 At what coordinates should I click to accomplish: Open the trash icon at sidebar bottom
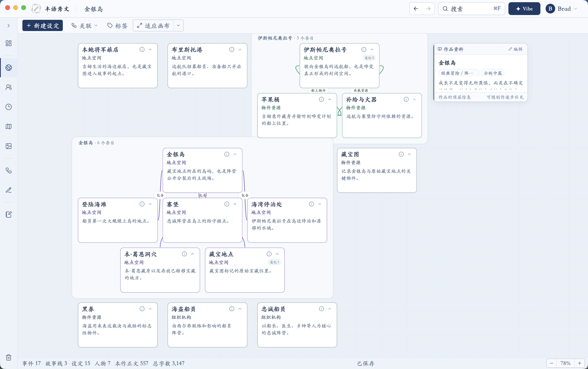click(x=9, y=357)
